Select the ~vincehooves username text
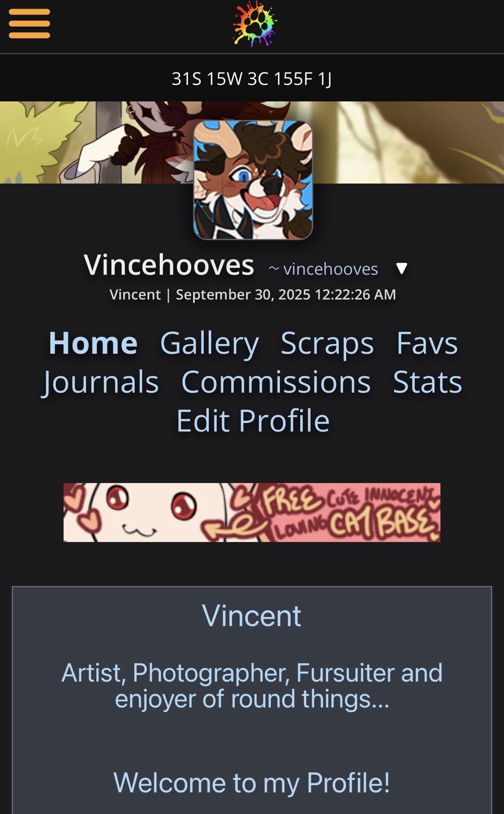The height and width of the screenshot is (814, 504). click(x=323, y=269)
